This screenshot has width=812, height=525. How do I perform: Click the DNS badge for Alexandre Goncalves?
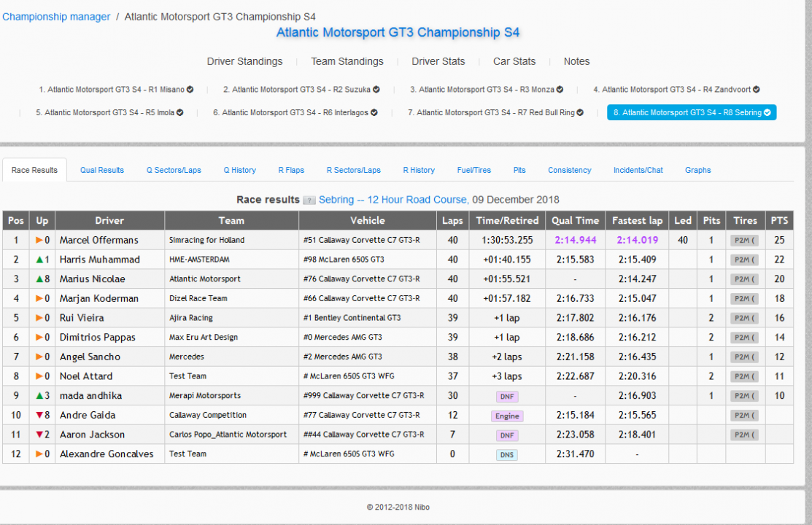coord(507,454)
